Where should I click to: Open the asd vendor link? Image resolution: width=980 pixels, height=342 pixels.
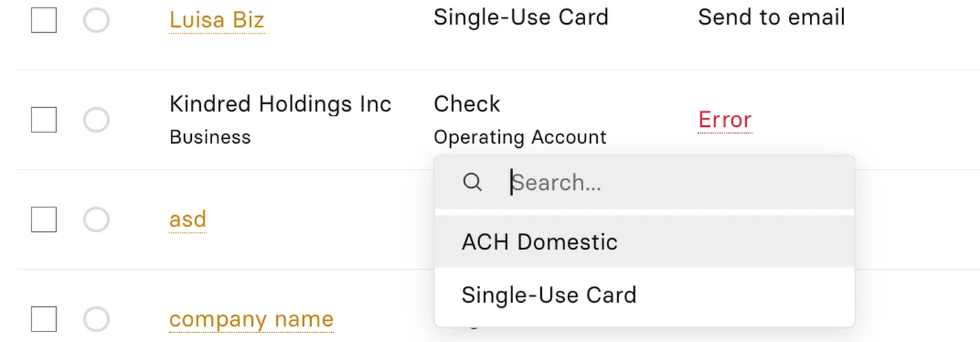188,219
